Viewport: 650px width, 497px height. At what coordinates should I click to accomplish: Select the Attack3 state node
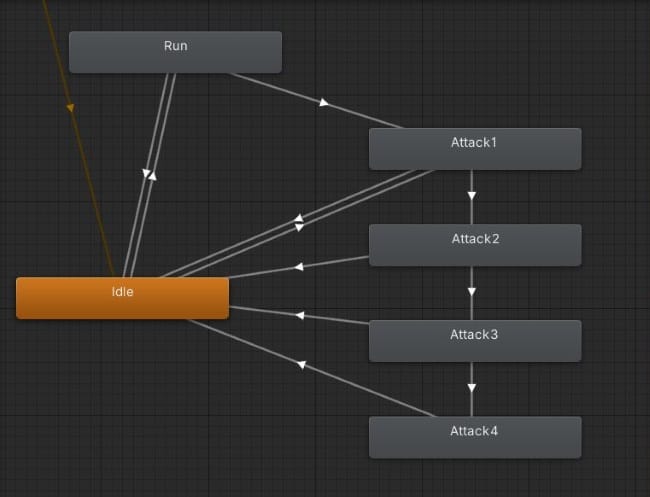click(x=475, y=341)
